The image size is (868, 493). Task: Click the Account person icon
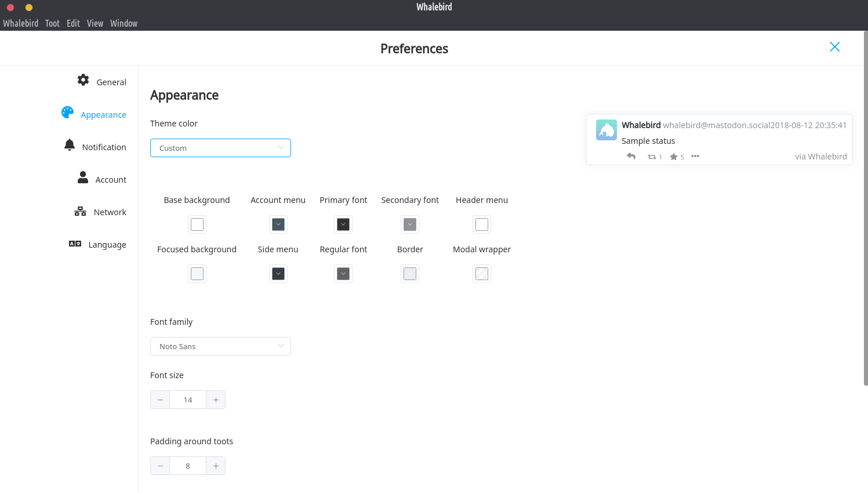[x=83, y=177]
